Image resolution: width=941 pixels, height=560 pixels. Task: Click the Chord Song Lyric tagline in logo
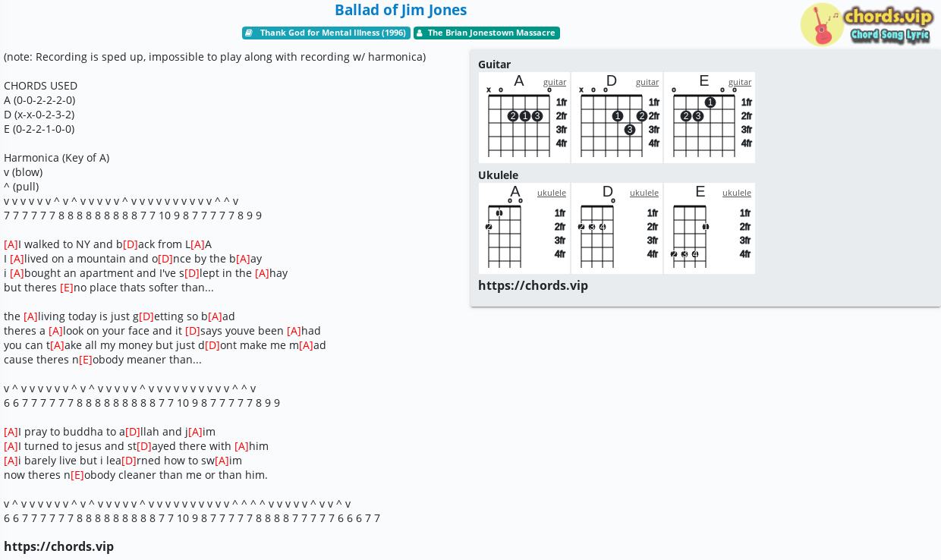coord(889,35)
